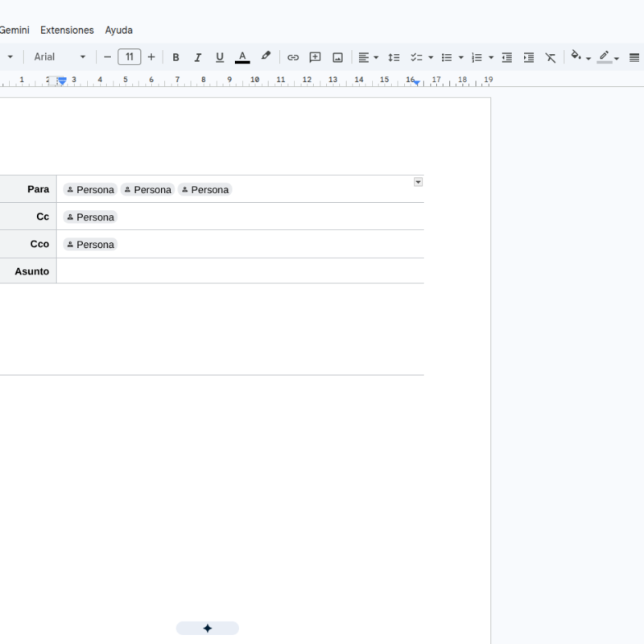Screen dimensions: 644x644
Task: Click the left indent marker on ruler
Action: [x=62, y=82]
